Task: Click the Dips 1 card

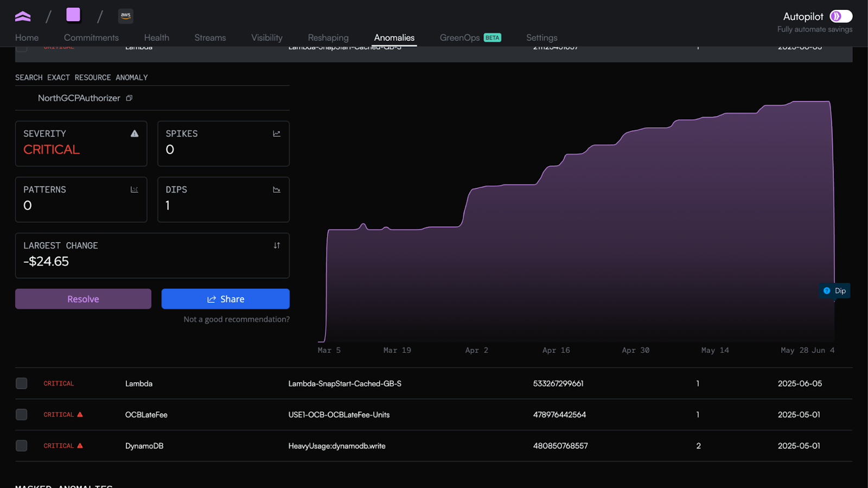Action: pos(224,199)
